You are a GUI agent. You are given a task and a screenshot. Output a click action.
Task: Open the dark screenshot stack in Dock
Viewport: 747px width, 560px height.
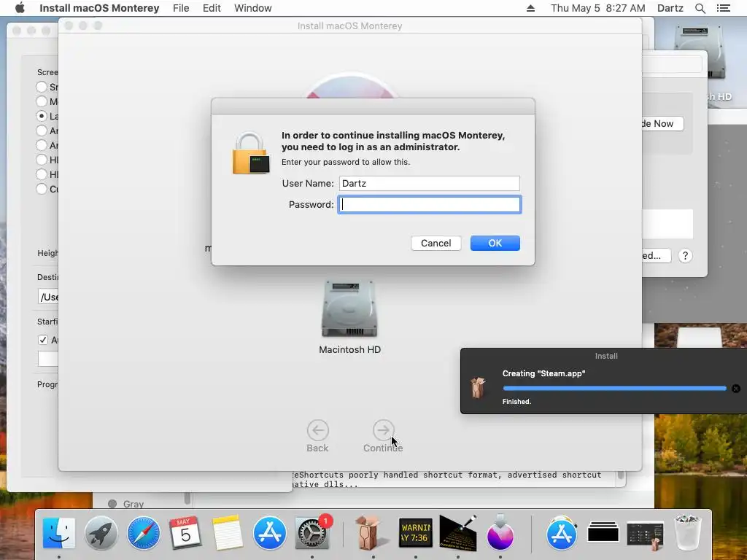point(645,534)
